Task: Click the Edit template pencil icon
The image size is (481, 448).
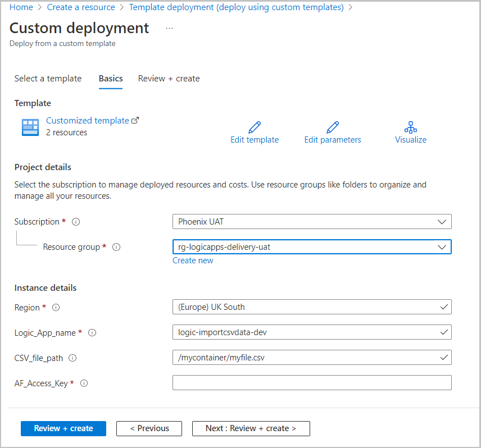Action: (254, 127)
